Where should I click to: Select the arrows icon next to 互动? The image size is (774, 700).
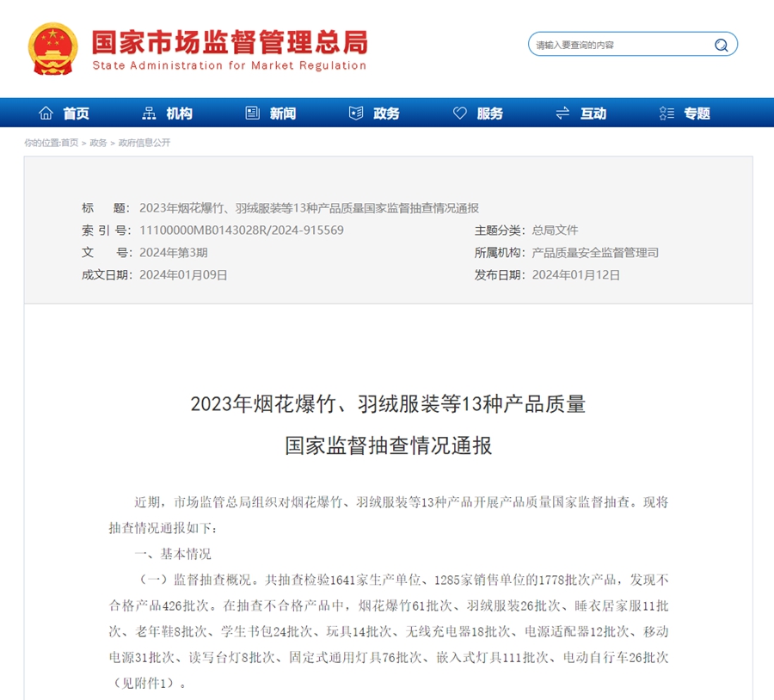pyautogui.click(x=562, y=112)
